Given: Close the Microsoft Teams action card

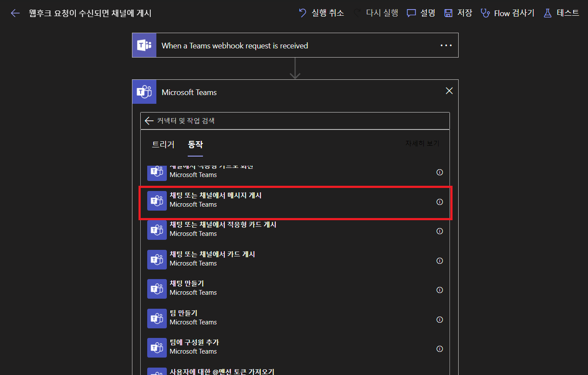Looking at the screenshot, I should (449, 91).
